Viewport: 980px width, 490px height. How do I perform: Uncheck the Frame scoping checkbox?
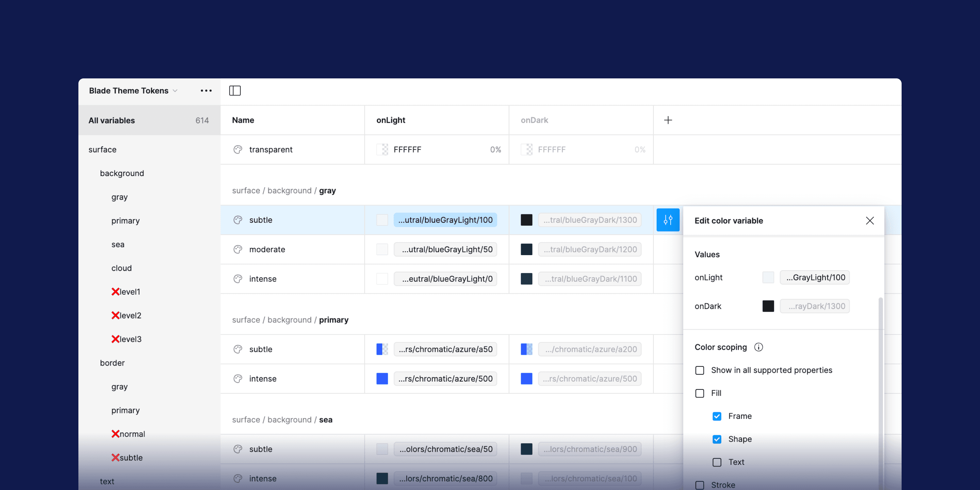click(x=717, y=416)
